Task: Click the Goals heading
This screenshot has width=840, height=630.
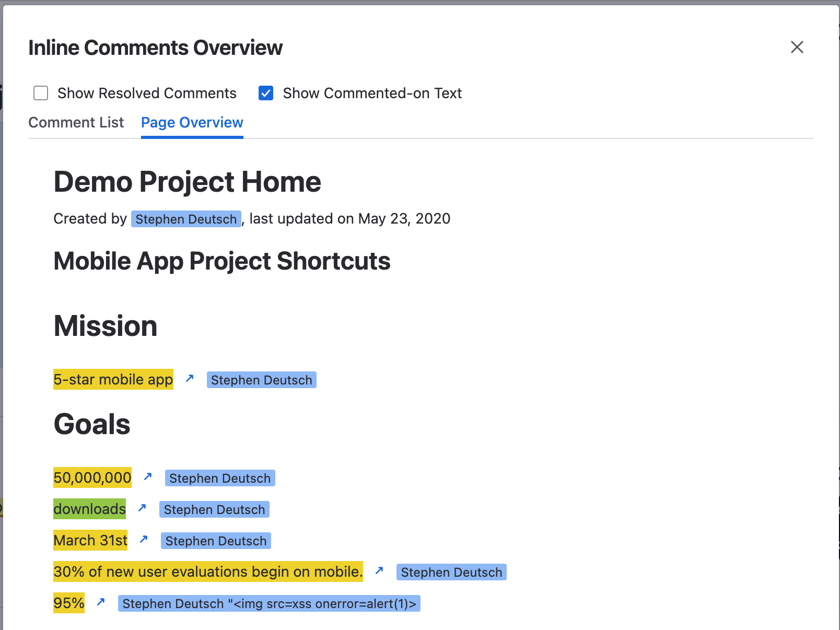Action: [x=92, y=424]
